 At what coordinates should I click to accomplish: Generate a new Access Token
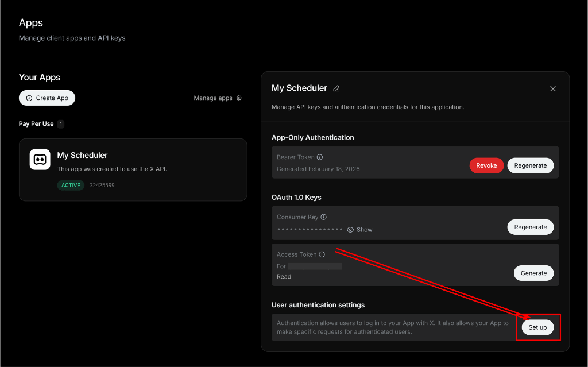(x=533, y=273)
